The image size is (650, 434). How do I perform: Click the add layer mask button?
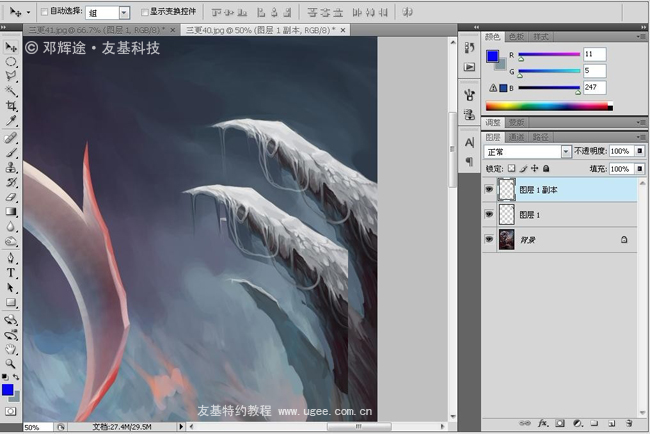560,423
